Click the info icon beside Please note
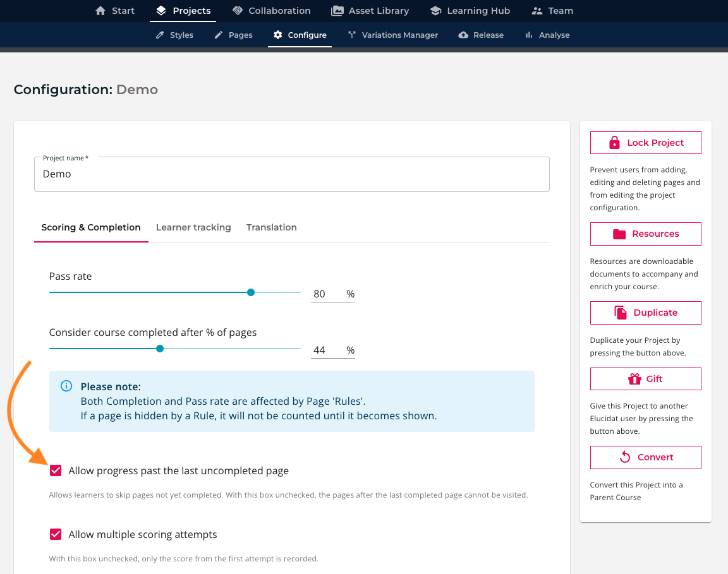The height and width of the screenshot is (574, 728). [66, 386]
